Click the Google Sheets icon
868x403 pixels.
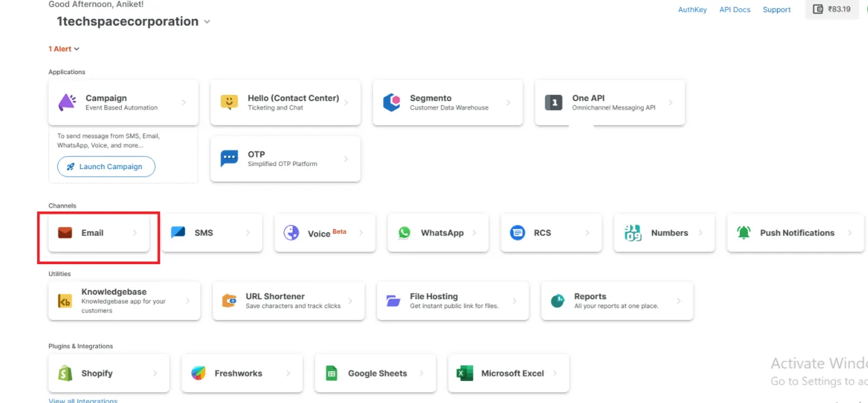332,373
